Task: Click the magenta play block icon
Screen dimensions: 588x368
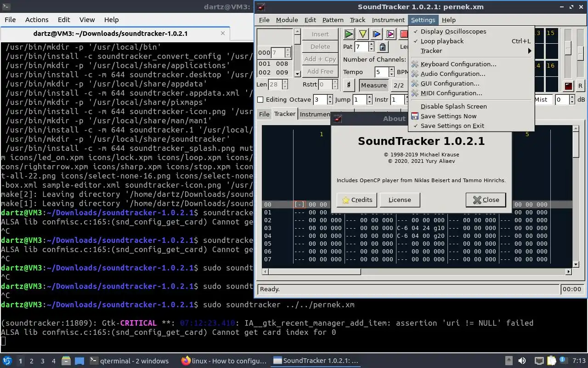Action: (390, 34)
